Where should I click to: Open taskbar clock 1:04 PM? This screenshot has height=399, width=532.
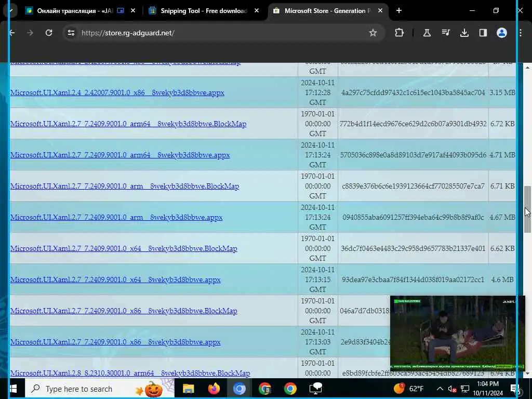[x=488, y=389]
